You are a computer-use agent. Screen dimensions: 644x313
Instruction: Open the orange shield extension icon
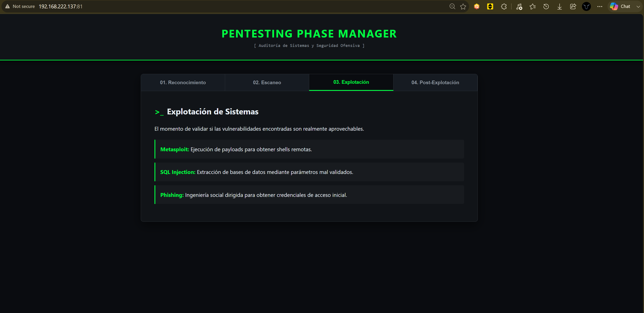[x=477, y=6]
